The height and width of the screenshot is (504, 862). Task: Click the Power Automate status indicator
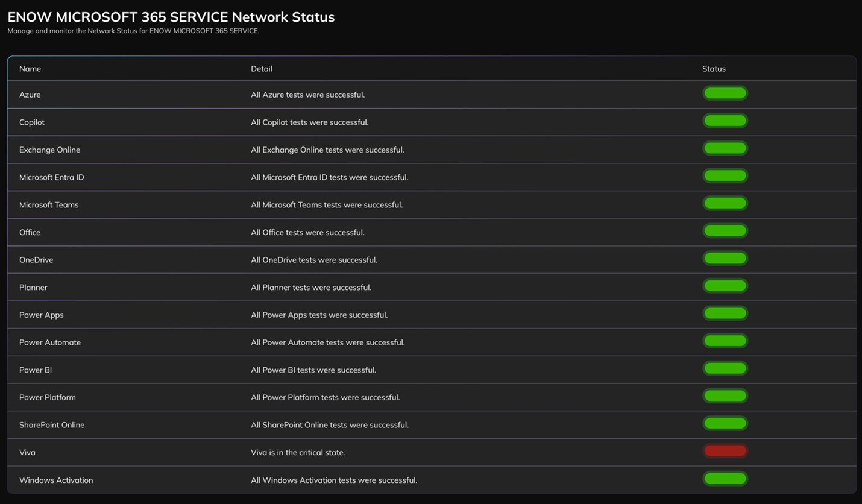pos(725,341)
